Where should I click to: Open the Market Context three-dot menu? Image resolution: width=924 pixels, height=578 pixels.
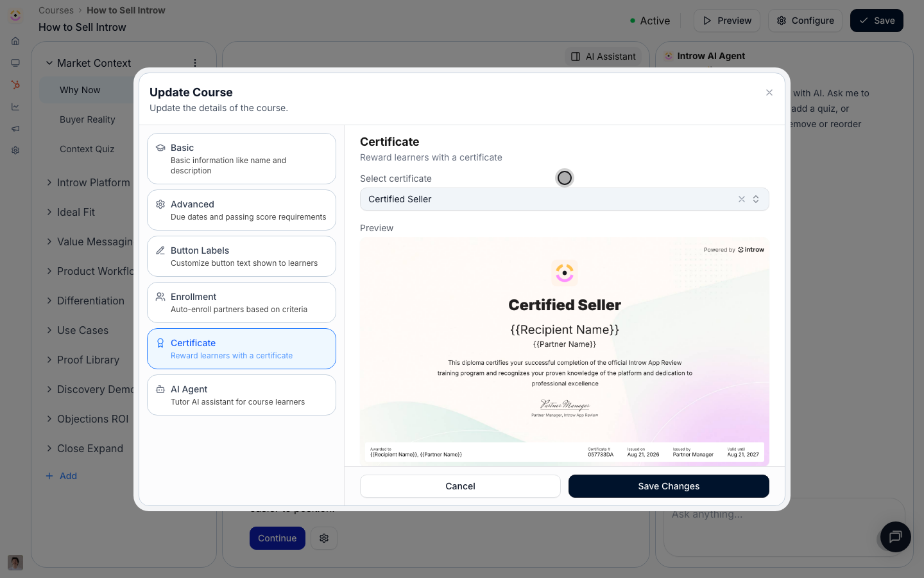point(195,63)
